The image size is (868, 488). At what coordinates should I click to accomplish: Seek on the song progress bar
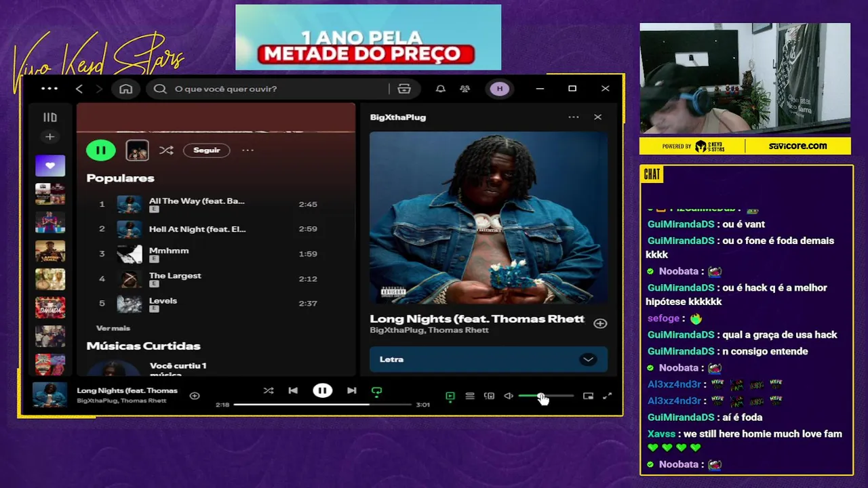323,405
